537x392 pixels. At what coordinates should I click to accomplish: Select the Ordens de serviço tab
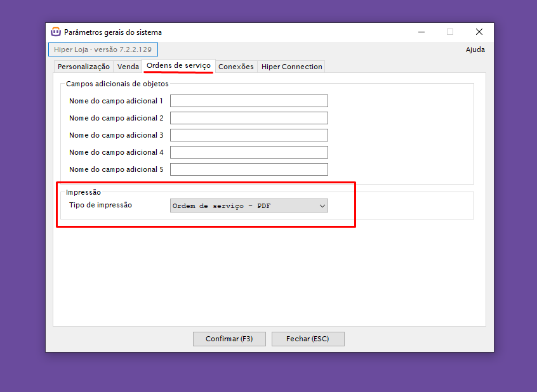pyautogui.click(x=178, y=66)
